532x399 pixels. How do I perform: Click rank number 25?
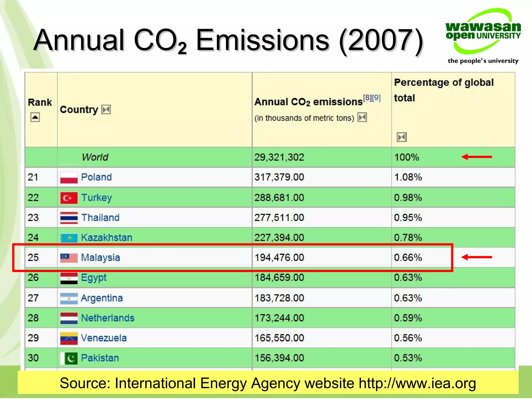(33, 257)
